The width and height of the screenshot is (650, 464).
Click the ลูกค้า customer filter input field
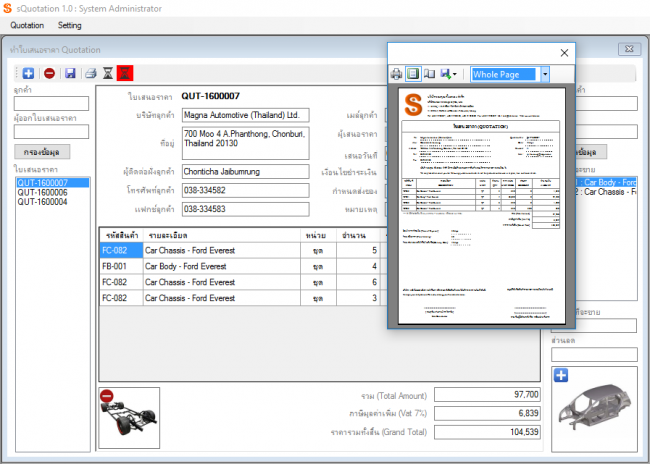coord(51,104)
